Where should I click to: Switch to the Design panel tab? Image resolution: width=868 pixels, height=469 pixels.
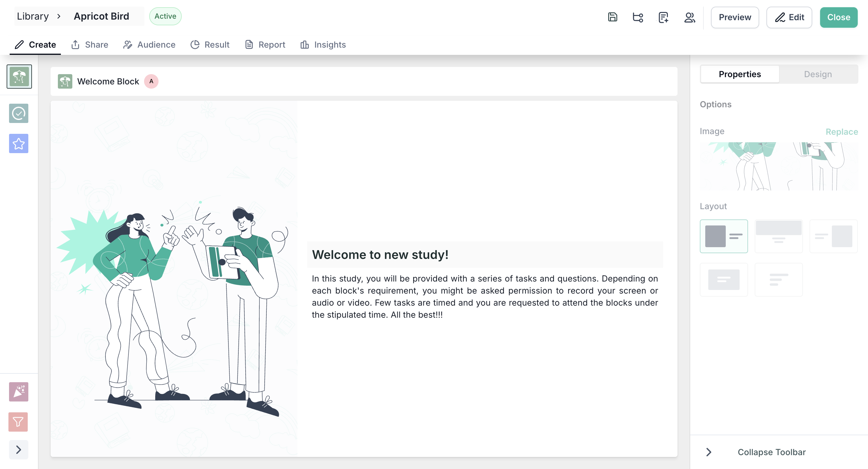pyautogui.click(x=818, y=74)
